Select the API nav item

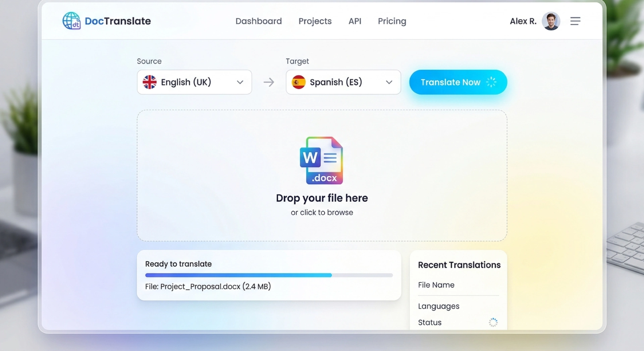[x=355, y=21]
